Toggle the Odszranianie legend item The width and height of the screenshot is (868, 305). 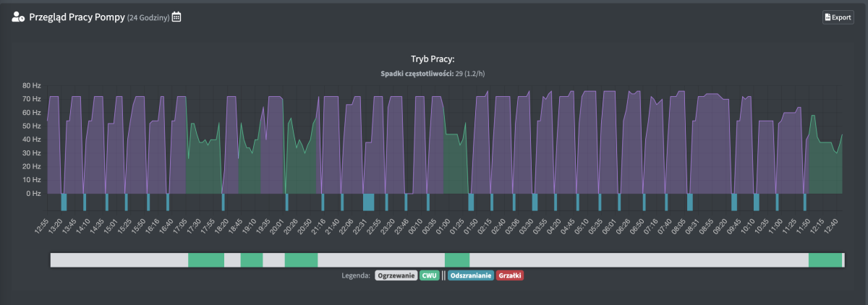point(471,275)
